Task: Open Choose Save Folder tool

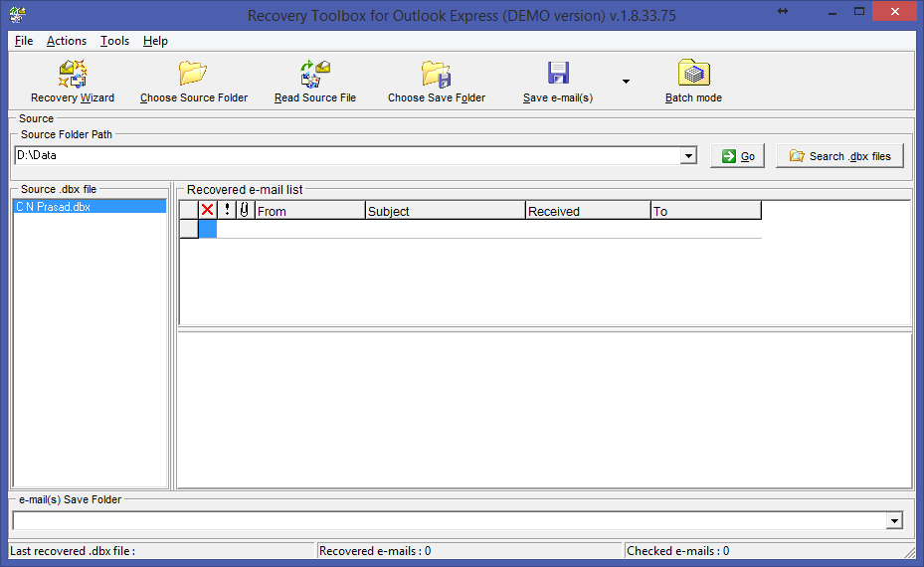Action: [436, 82]
